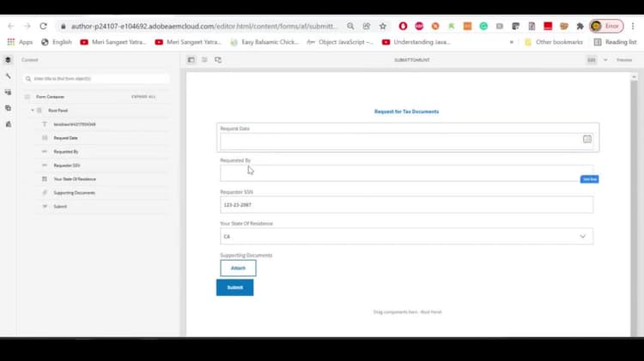The image size is (644, 361).
Task: Open the Properties wrench icon in side rail
Action: pyautogui.click(x=8, y=76)
